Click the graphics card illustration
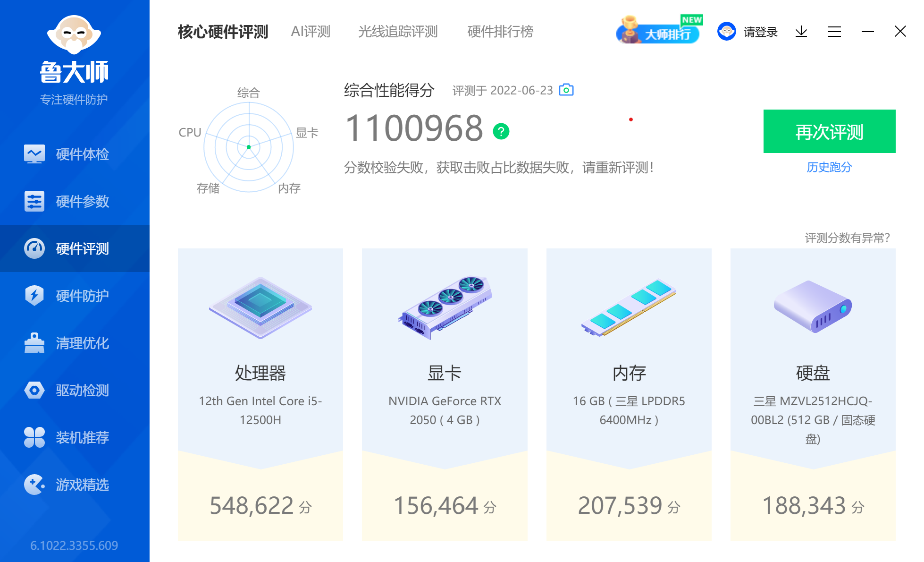The height and width of the screenshot is (562, 924). click(445, 307)
